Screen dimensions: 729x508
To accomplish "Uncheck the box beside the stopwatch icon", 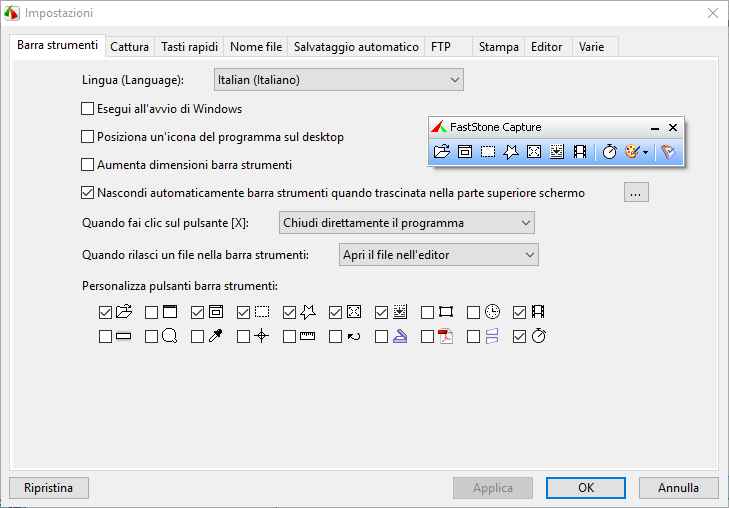I will (x=520, y=336).
